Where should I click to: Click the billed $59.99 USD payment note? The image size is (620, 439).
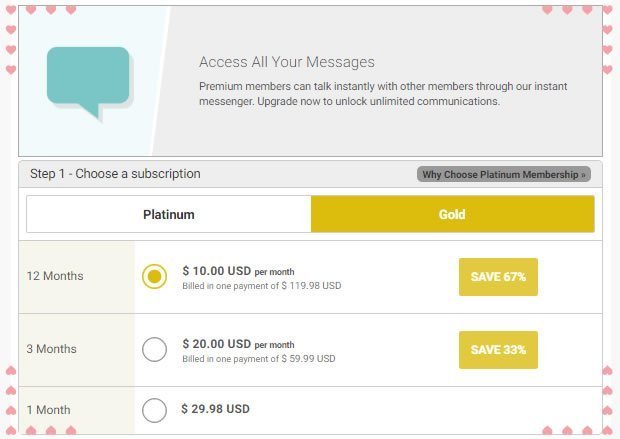pyautogui.click(x=259, y=359)
